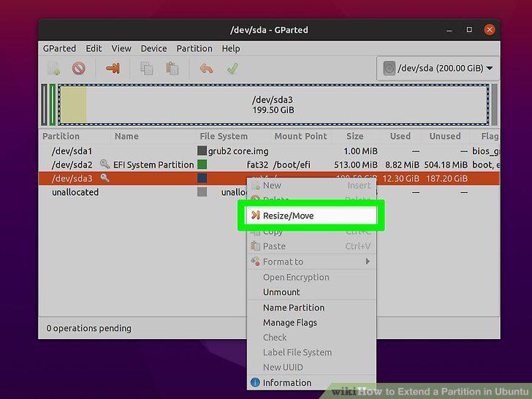Click the Apply all operations checkmark
This screenshot has width=532, height=399.
(x=232, y=69)
